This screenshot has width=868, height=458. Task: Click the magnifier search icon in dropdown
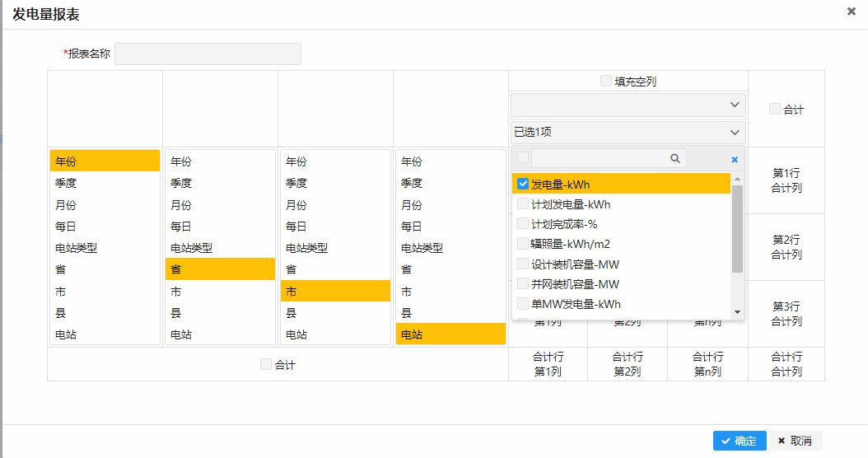tap(675, 159)
